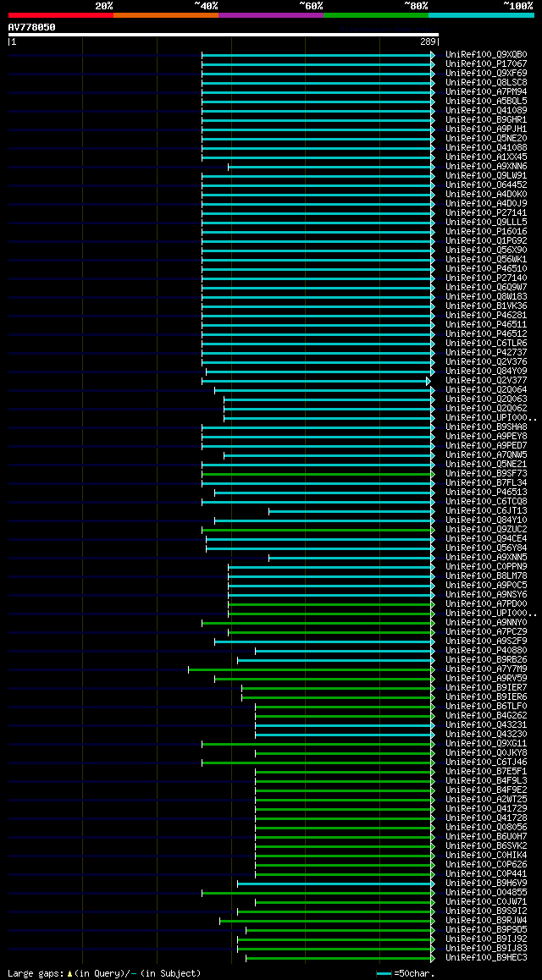The height and width of the screenshot is (980, 542).
Task: Select hit label UniRef100_B4F9L3
Action: [x=486, y=781]
